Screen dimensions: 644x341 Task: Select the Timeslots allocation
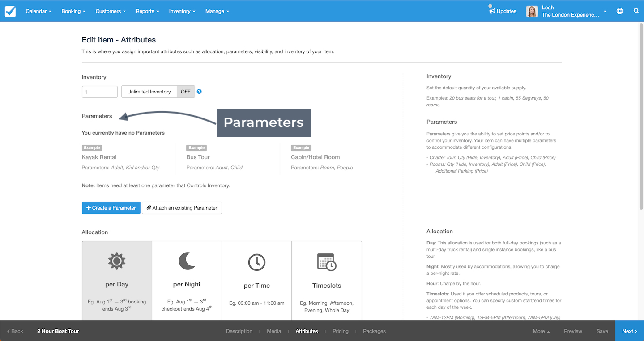[327, 281]
